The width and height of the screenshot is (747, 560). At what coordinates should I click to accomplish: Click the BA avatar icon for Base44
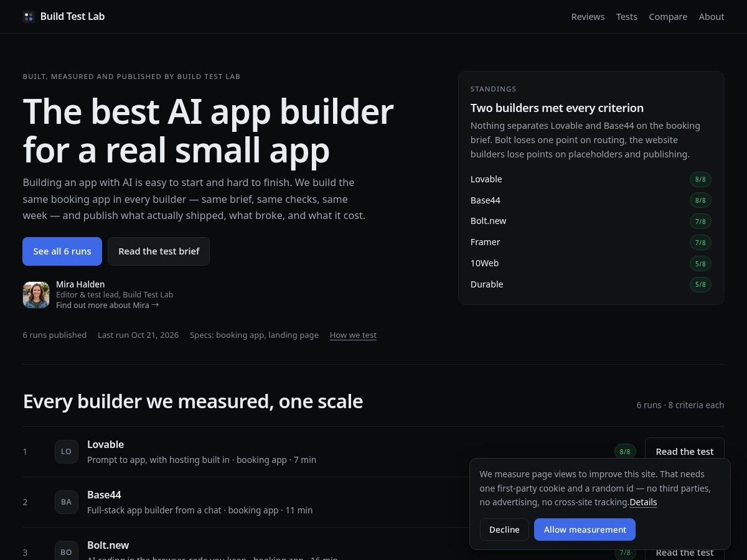pyautogui.click(x=67, y=502)
